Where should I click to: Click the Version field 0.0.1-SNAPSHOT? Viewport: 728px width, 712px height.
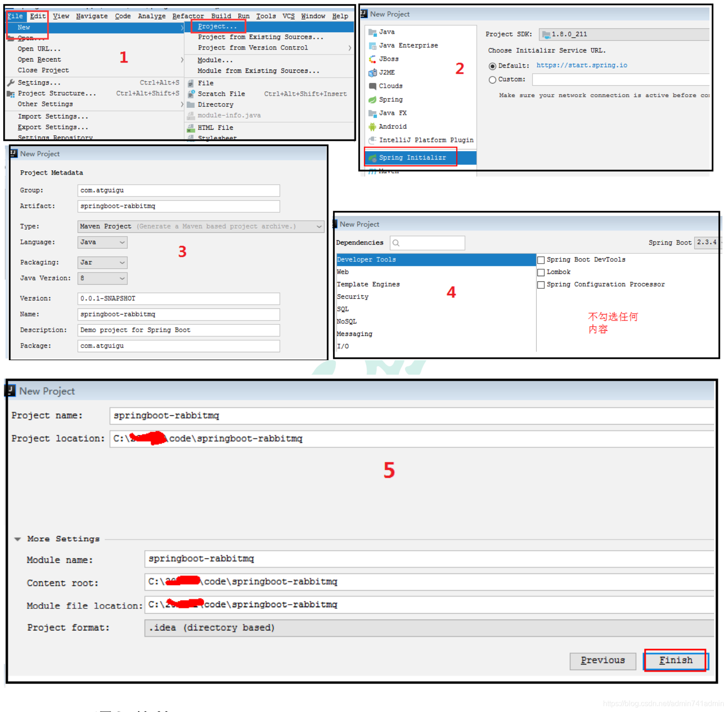[179, 299]
